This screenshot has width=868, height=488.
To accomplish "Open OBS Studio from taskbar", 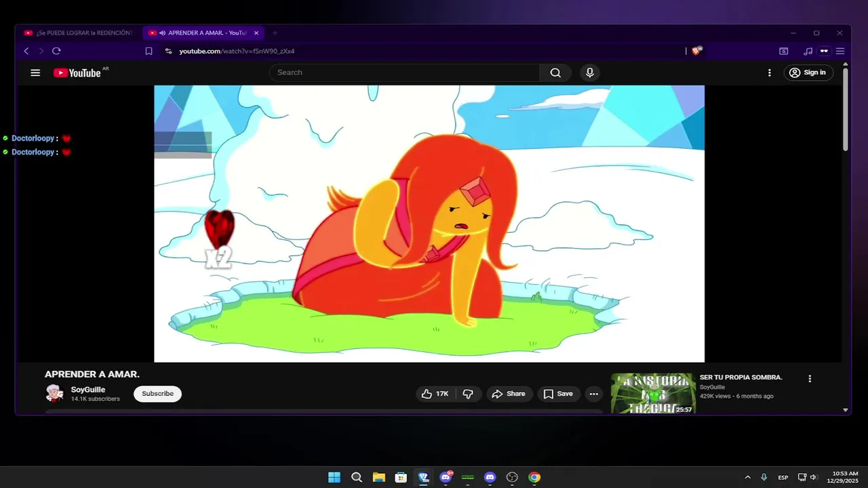I will coord(512,477).
